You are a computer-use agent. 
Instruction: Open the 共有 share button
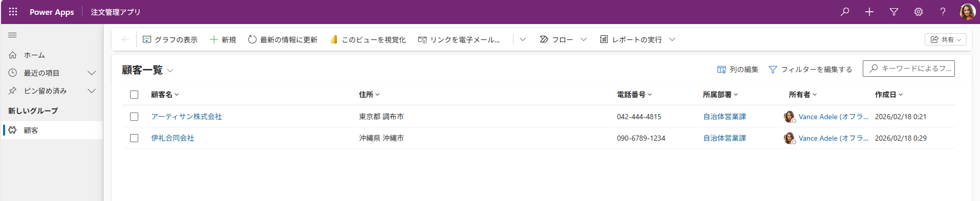pyautogui.click(x=945, y=39)
